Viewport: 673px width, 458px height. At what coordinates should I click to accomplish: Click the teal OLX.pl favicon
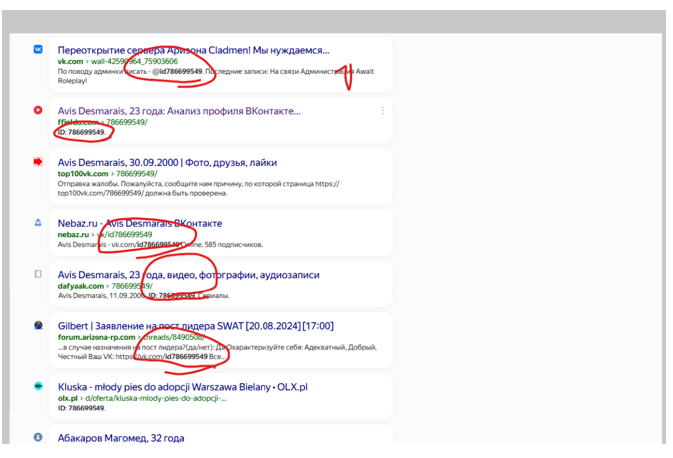(x=38, y=386)
